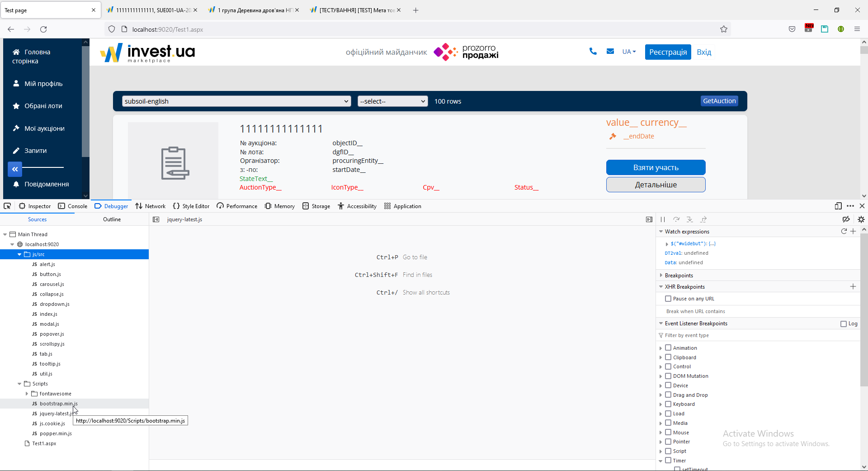The image size is (868, 471).
Task: Expand the $("#widebut") watch expression
Action: 667,244
